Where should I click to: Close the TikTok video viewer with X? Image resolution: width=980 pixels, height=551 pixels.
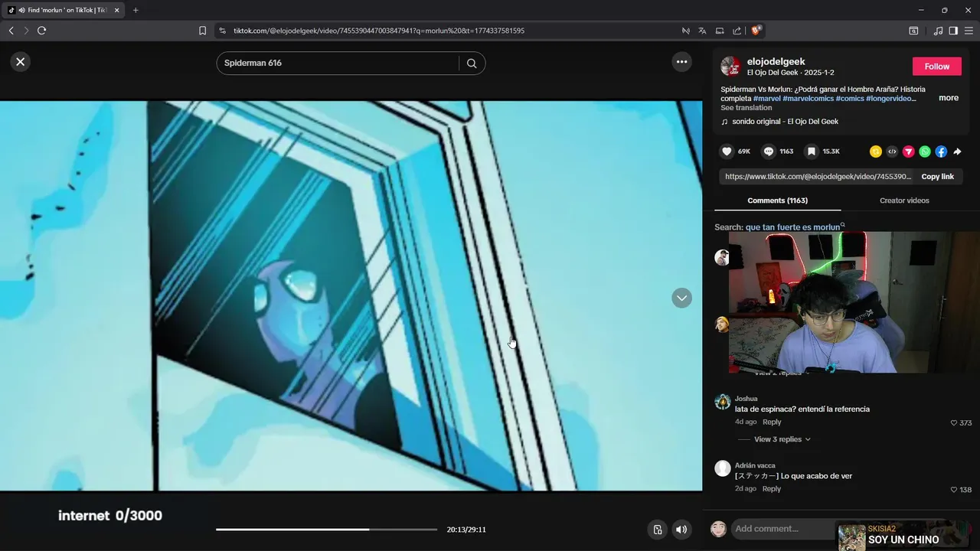21,62
